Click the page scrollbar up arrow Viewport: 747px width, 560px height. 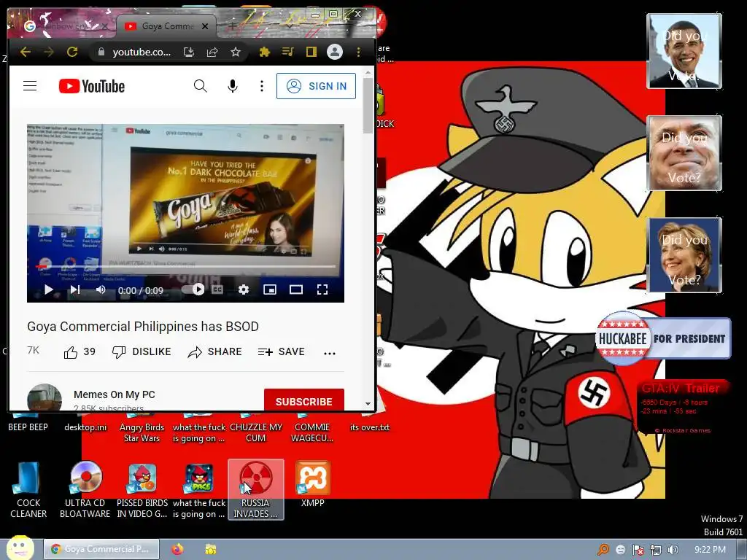point(368,72)
